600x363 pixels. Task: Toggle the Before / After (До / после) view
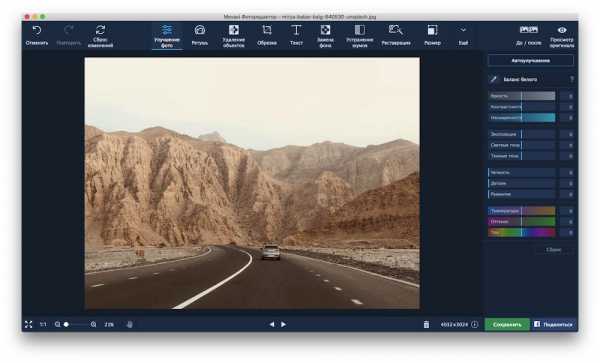coord(529,35)
